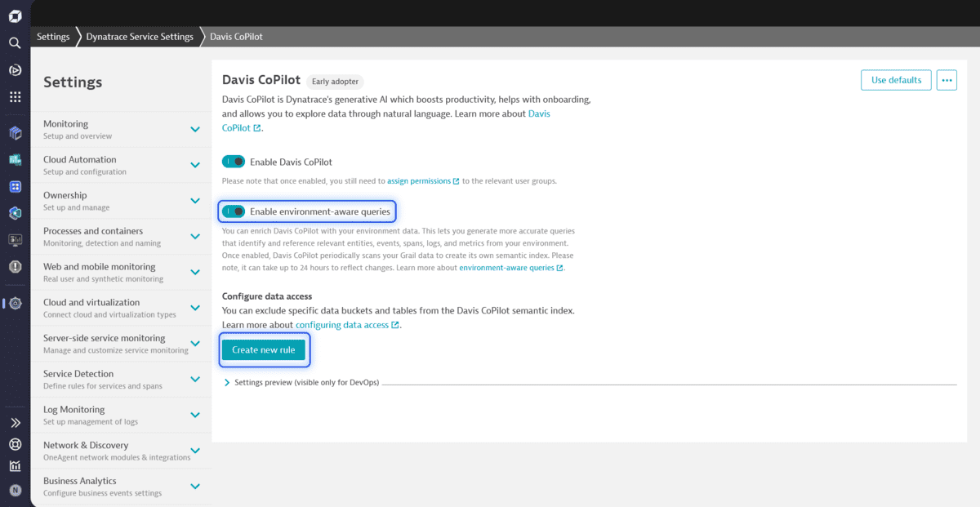Screen dimensions: 980x507
Task: Disable the Enable Davis CoPilot toggle
Action: coord(233,161)
